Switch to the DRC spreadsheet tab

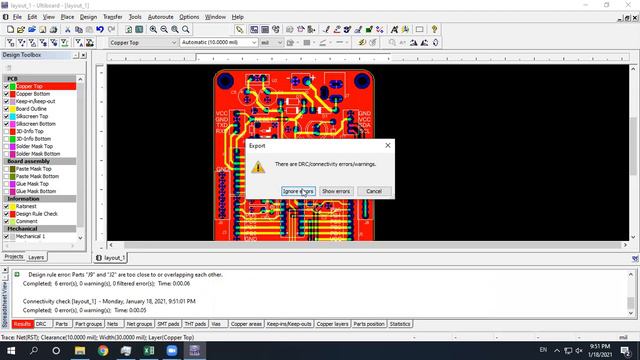(41, 324)
